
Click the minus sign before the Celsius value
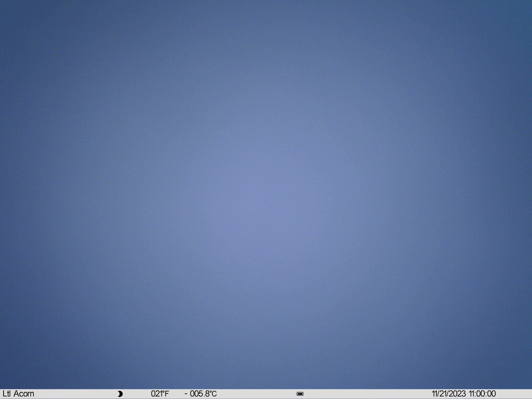[x=186, y=394]
